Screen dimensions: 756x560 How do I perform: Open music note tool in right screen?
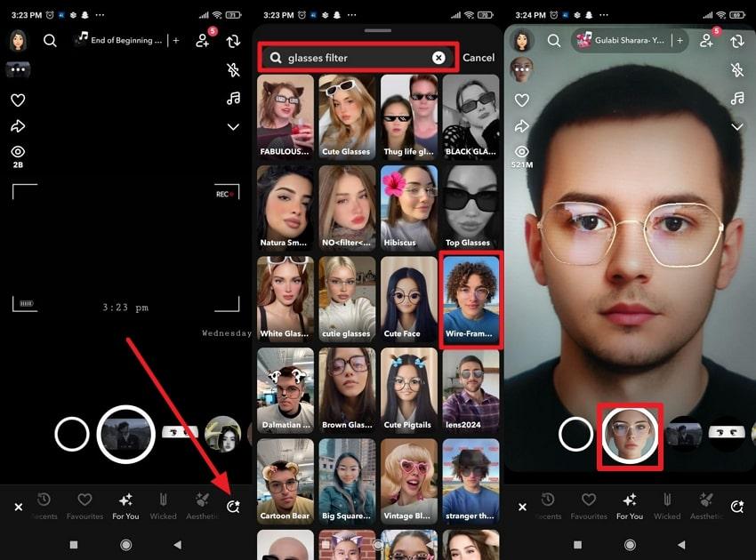click(737, 99)
